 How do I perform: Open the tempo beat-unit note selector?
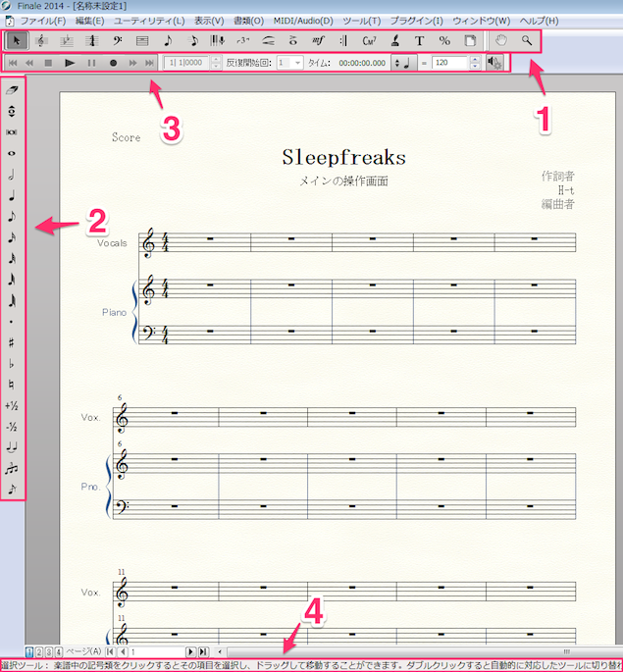coord(402,63)
